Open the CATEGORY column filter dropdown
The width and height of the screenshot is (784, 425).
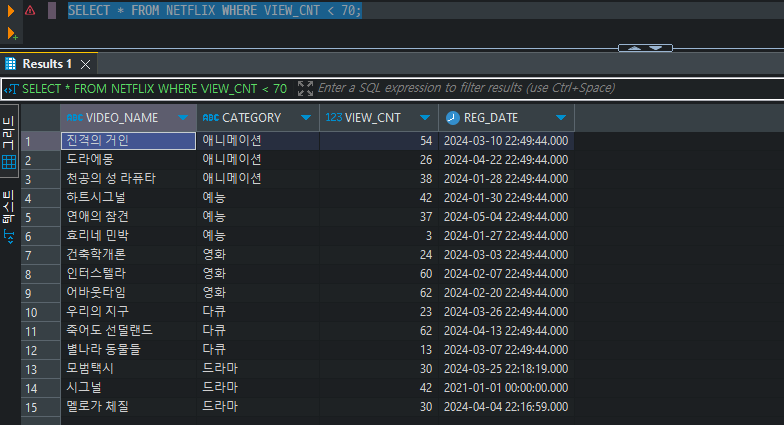[306, 118]
